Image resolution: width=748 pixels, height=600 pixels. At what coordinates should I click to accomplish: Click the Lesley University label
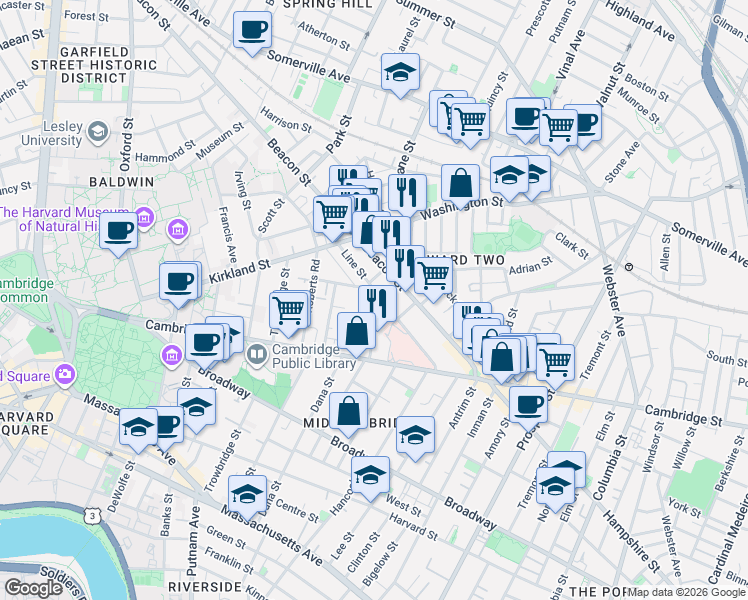pyautogui.click(x=52, y=133)
